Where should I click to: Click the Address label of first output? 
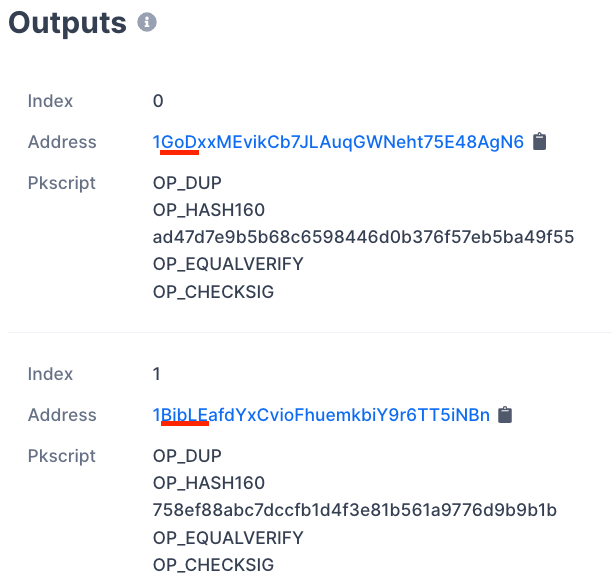coord(62,142)
